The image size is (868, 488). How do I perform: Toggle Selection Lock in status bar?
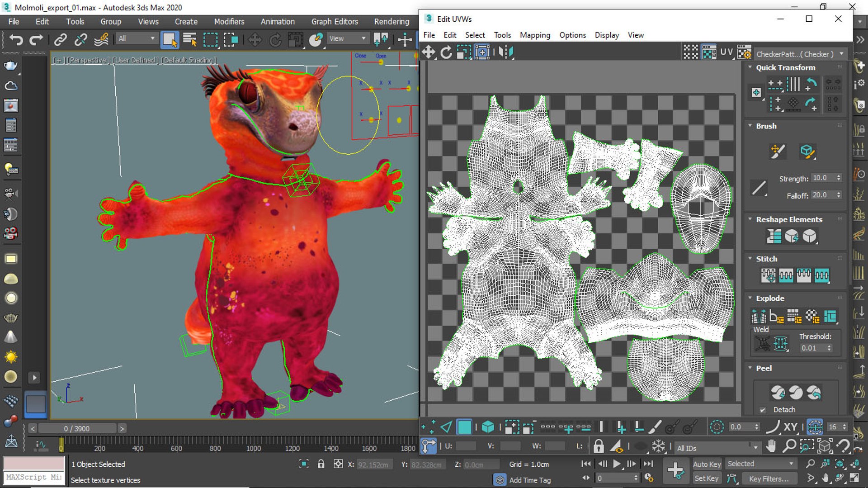click(x=321, y=464)
